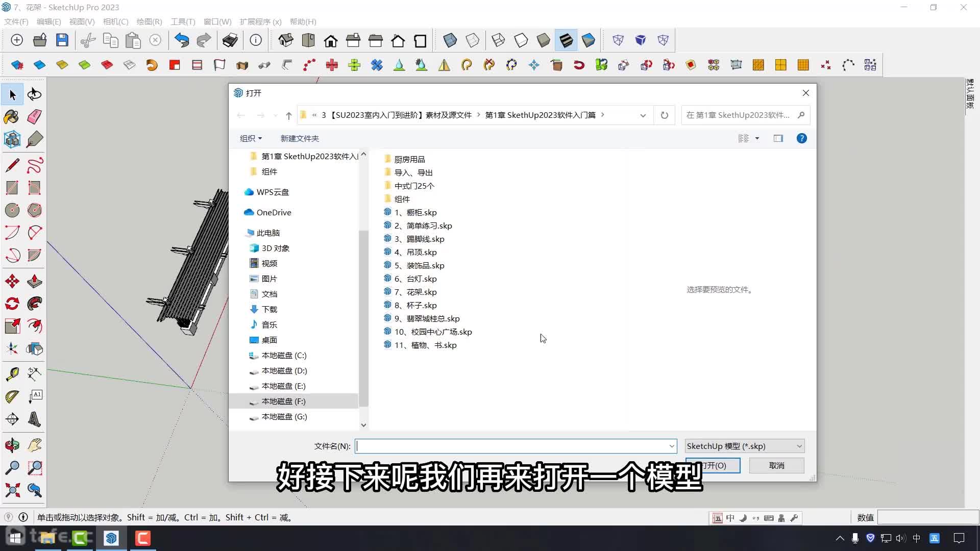Select the Protractor tool
Viewport: 980px width, 551px height.
coord(12,396)
